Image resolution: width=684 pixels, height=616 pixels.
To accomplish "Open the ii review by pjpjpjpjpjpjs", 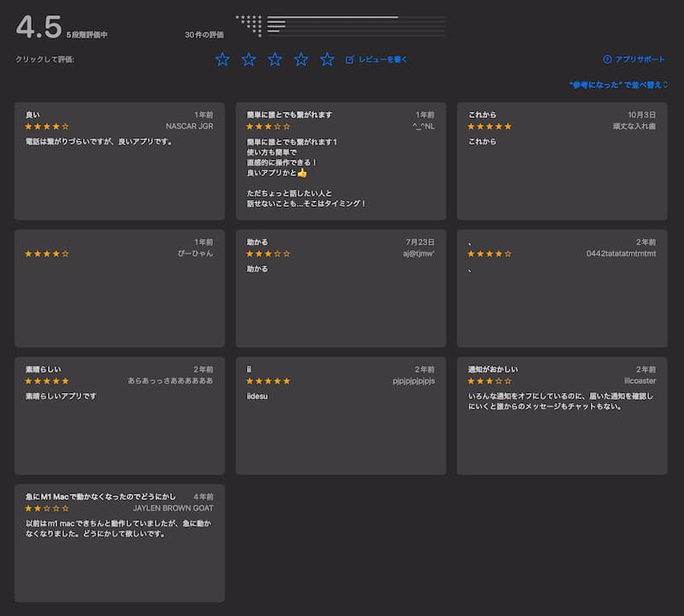I will click(x=340, y=415).
